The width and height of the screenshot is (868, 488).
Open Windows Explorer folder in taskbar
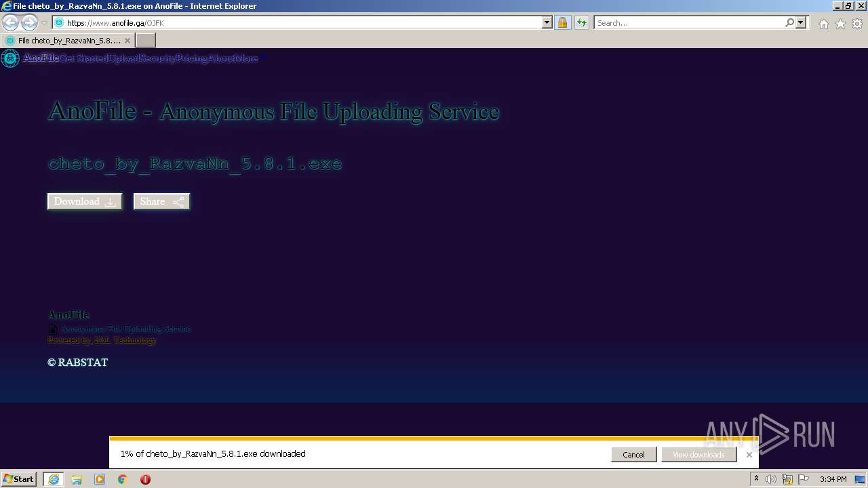(x=77, y=479)
